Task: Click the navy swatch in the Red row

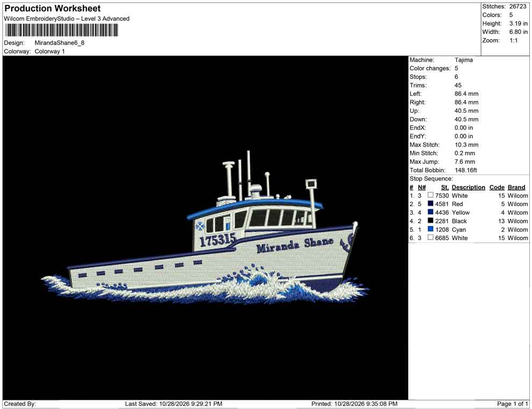Action: point(430,203)
